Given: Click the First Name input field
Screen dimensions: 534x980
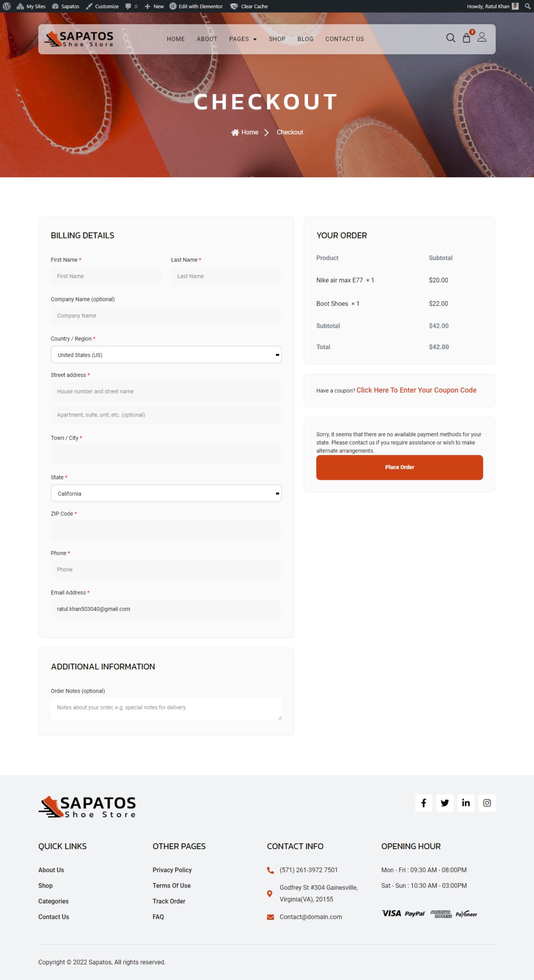Looking at the screenshot, I should click(x=106, y=276).
